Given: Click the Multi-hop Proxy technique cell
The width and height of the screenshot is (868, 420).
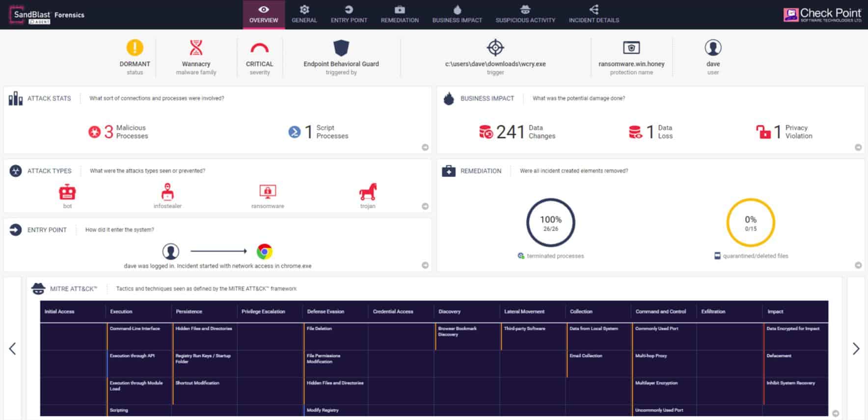Looking at the screenshot, I should click(x=665, y=364).
